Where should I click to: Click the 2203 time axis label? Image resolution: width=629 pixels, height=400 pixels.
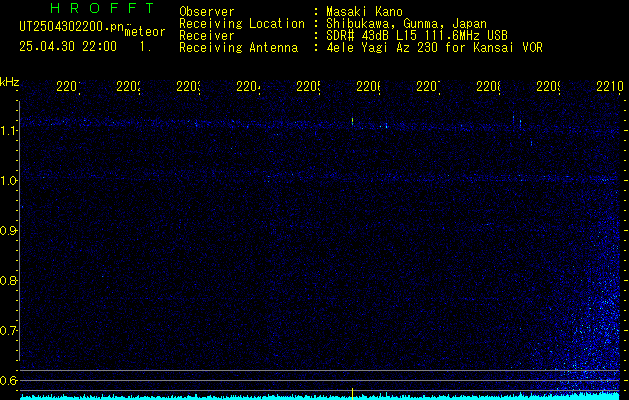tap(188, 86)
